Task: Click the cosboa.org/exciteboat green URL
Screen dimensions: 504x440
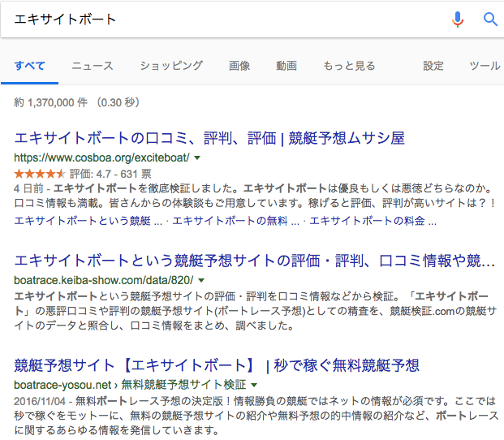Action: (101, 157)
